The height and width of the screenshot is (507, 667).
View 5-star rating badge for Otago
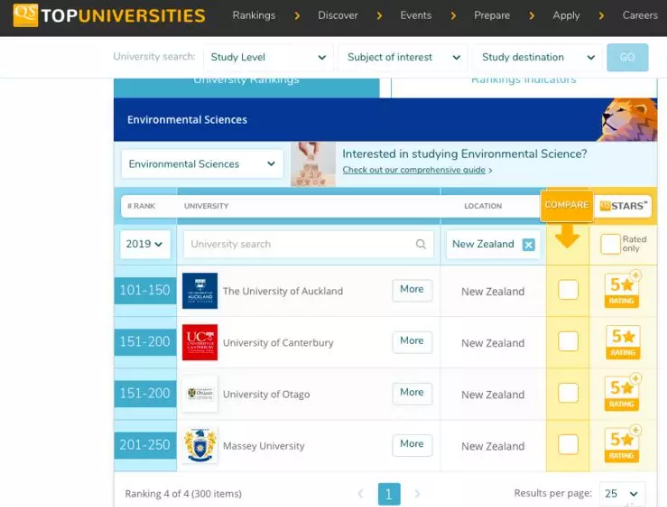622,393
